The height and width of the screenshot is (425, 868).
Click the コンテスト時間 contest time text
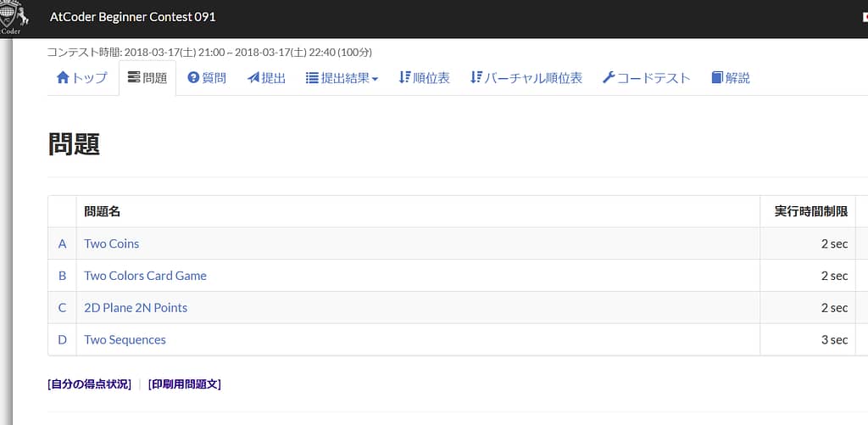tap(209, 53)
